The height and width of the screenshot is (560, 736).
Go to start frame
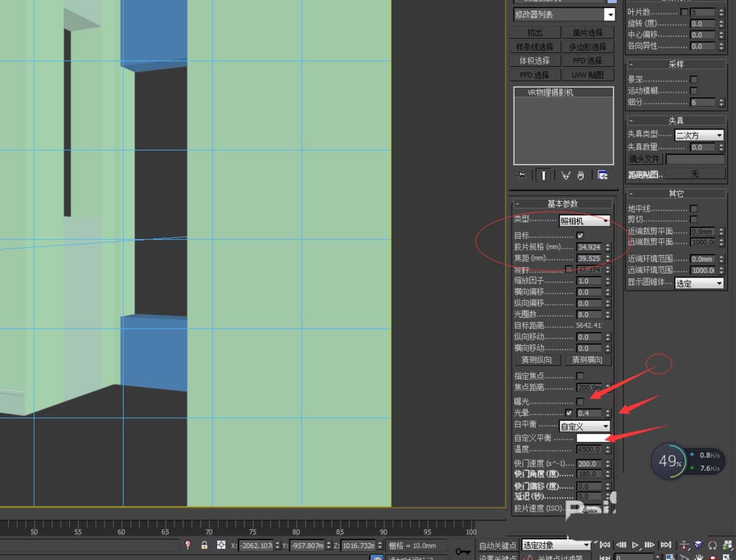click(604, 545)
